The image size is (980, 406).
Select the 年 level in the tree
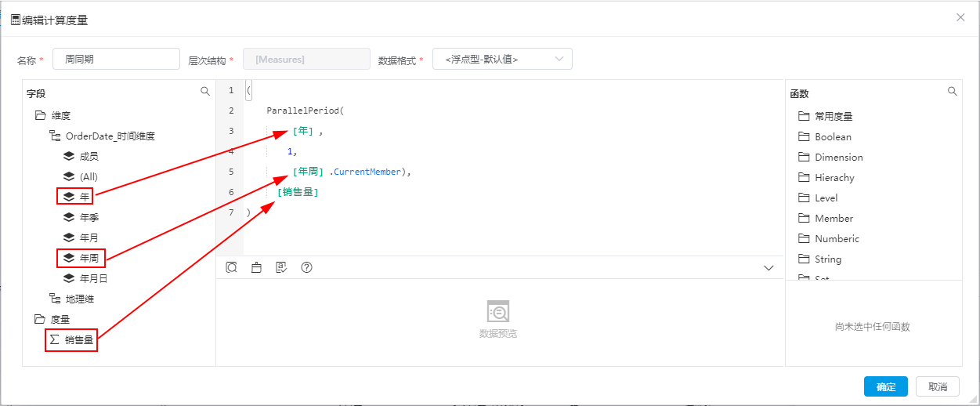tap(85, 197)
